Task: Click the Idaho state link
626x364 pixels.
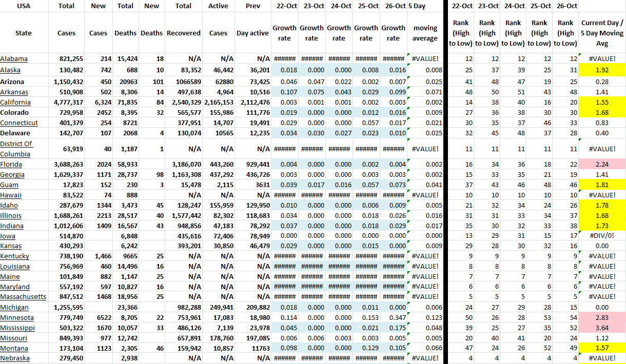Action: coord(9,205)
